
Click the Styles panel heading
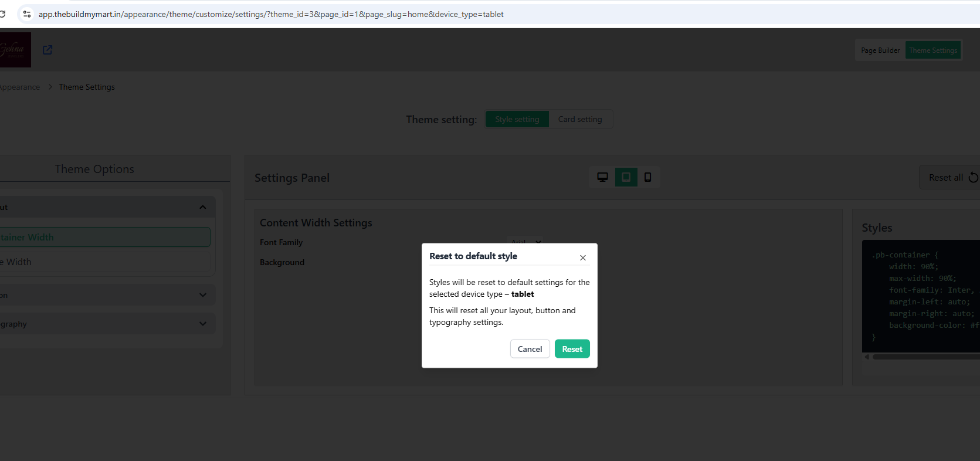coord(877,228)
